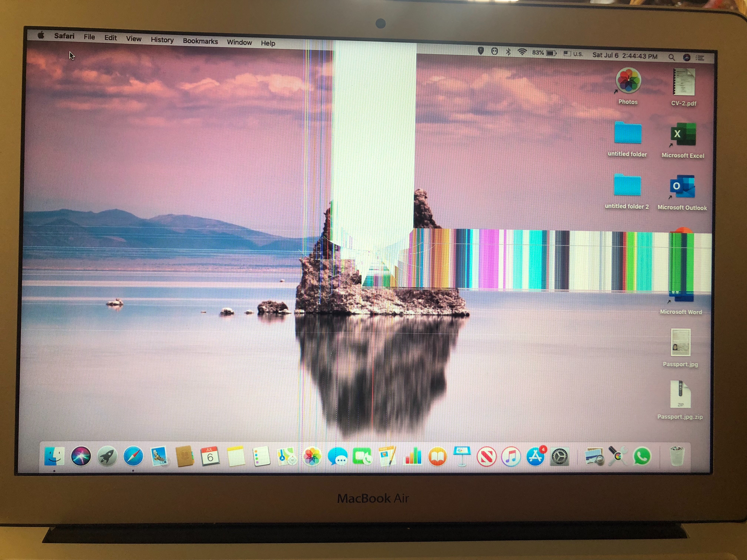Open the Messages app in dock
The height and width of the screenshot is (560, 747).
click(337, 457)
